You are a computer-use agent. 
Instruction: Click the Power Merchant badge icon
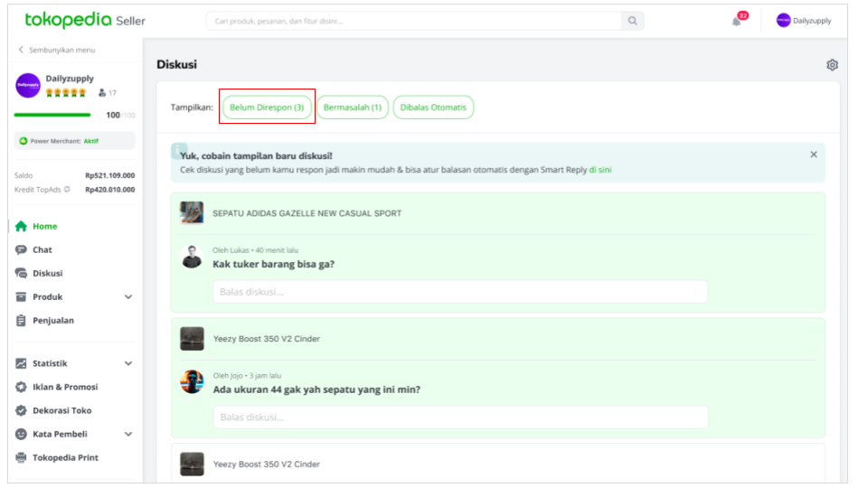pos(24,141)
